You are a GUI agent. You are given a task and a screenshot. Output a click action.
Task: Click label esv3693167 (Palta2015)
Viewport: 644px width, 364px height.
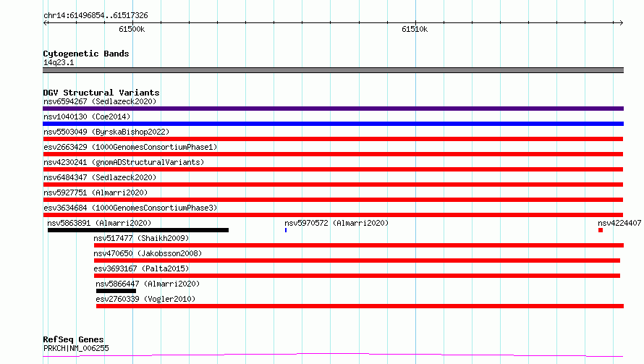[x=141, y=268]
